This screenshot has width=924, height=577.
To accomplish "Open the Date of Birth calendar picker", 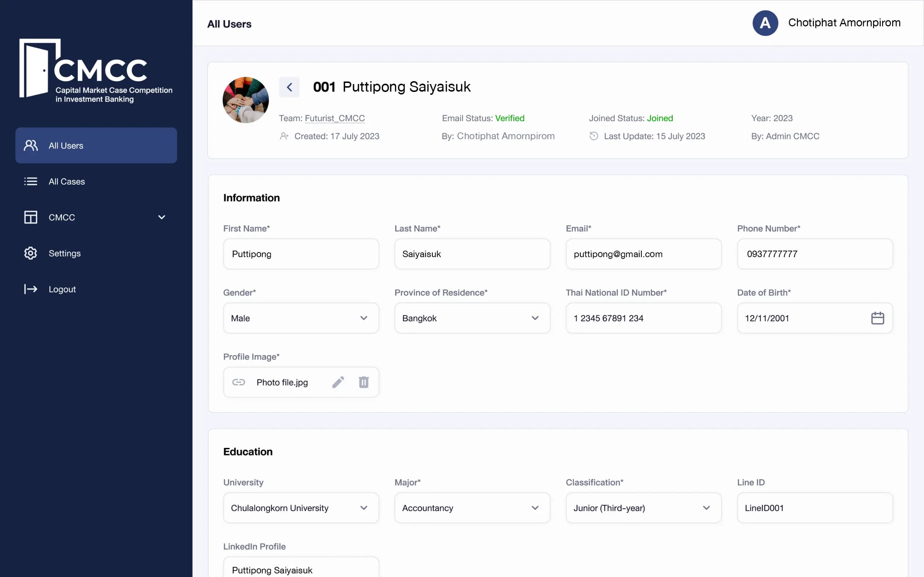I will [x=877, y=318].
